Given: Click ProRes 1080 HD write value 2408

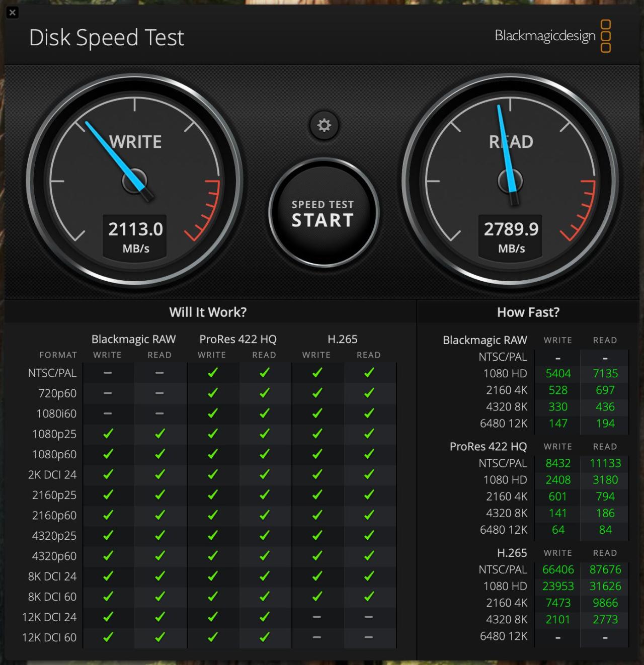Looking at the screenshot, I should [x=558, y=480].
